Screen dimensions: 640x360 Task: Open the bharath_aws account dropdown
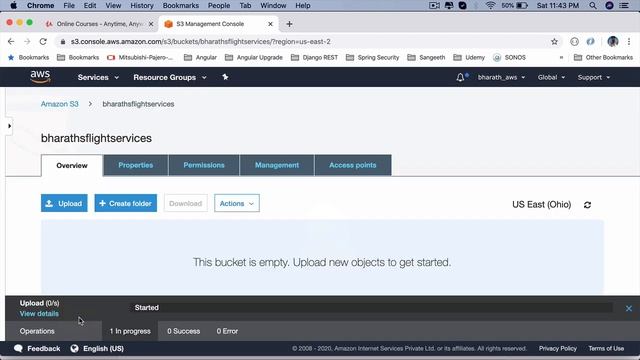click(501, 77)
